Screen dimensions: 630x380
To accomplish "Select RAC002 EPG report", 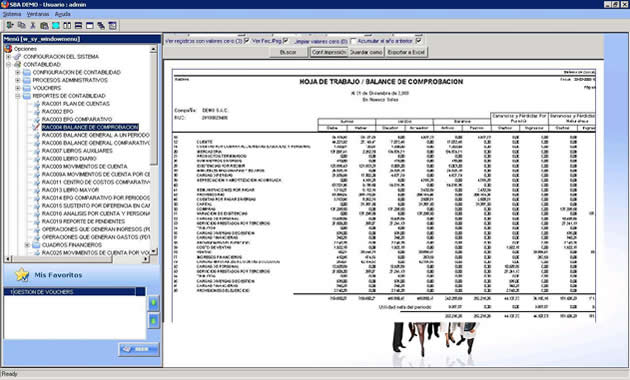I will 57,111.
